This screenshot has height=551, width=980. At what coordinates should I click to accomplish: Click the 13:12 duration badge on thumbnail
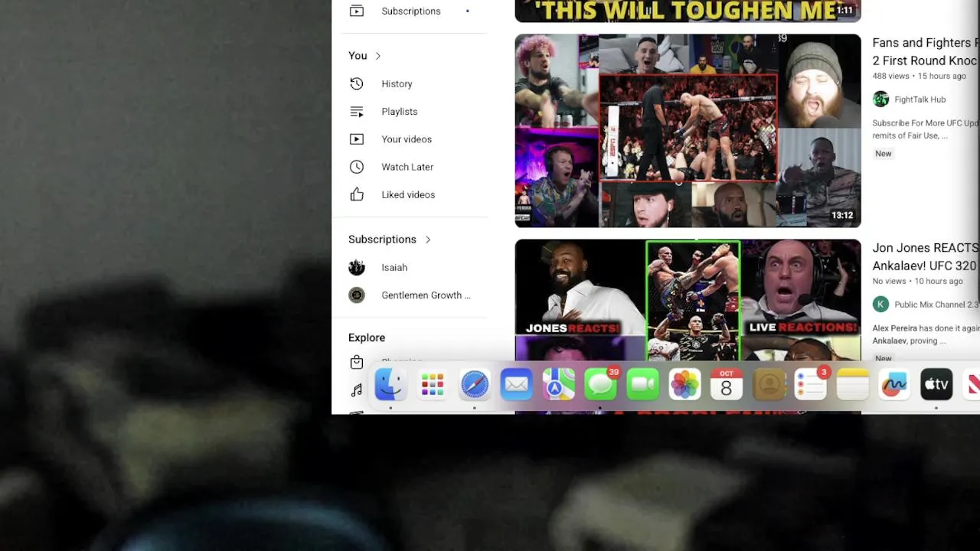coord(842,216)
